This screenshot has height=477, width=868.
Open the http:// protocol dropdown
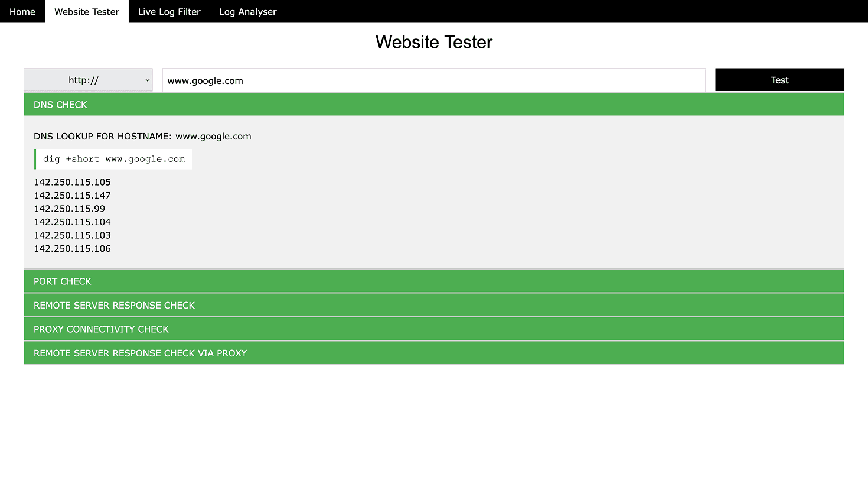[x=88, y=80]
